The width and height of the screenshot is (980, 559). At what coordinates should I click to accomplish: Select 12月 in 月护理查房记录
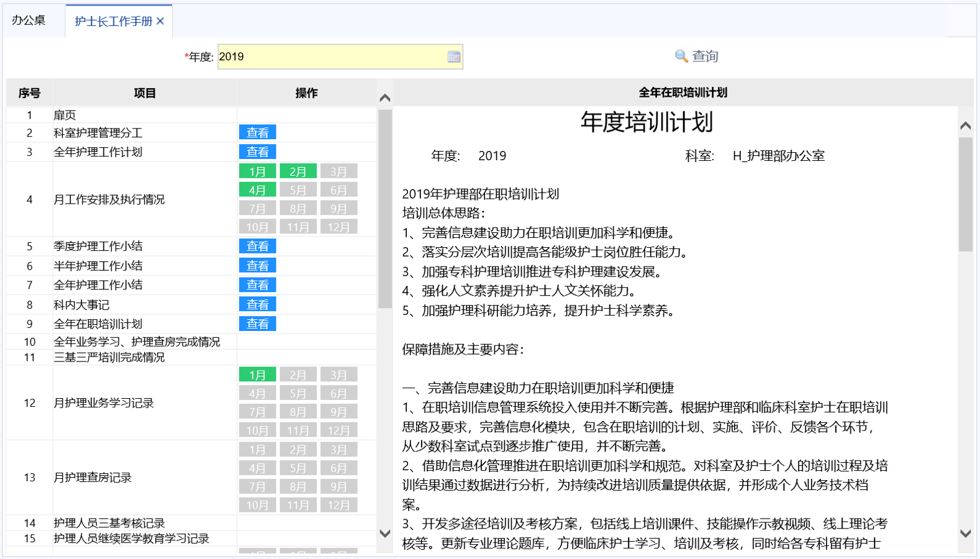click(338, 505)
